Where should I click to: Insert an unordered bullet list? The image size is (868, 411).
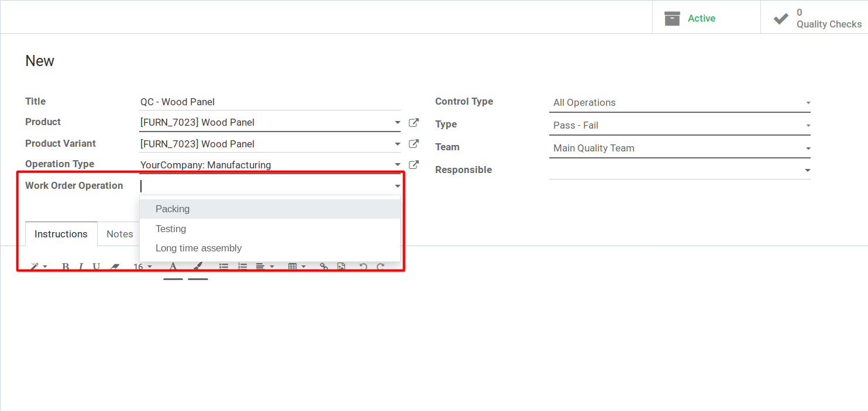(223, 267)
